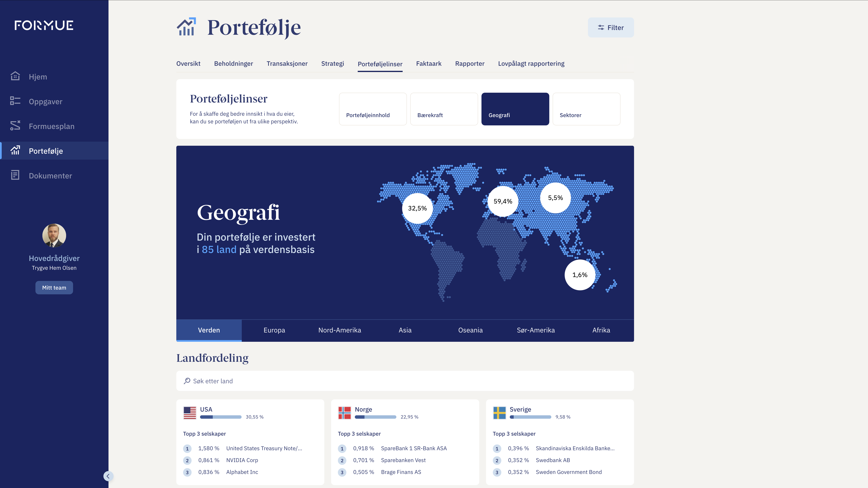This screenshot has width=868, height=488.
Task: Select the Nord-Amerika region tab
Action: (340, 330)
